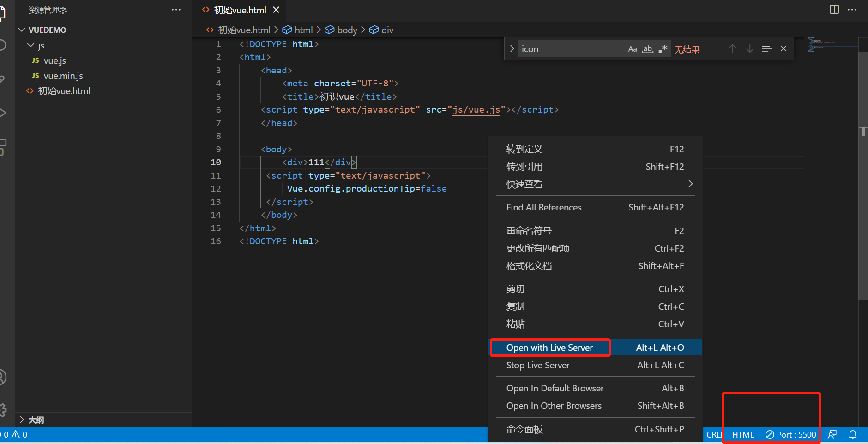Click HTML language mode in status bar
This screenshot has height=444, width=868.
[743, 435]
